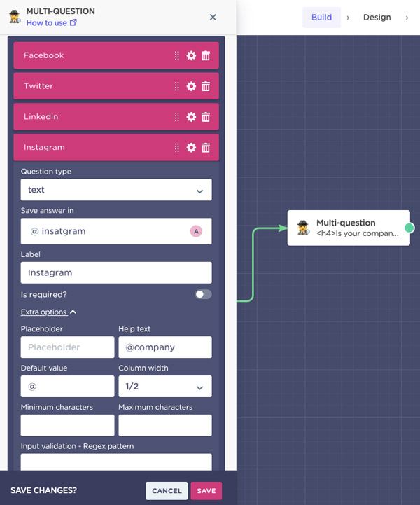The image size is (420, 505).
Task: Click the drag handle on Linkedin row
Action: 176,116
